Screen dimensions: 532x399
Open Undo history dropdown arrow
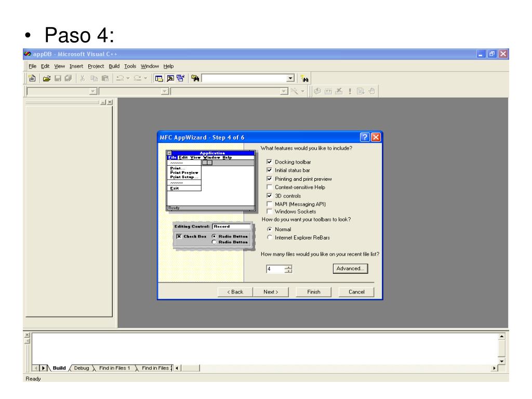coord(128,78)
